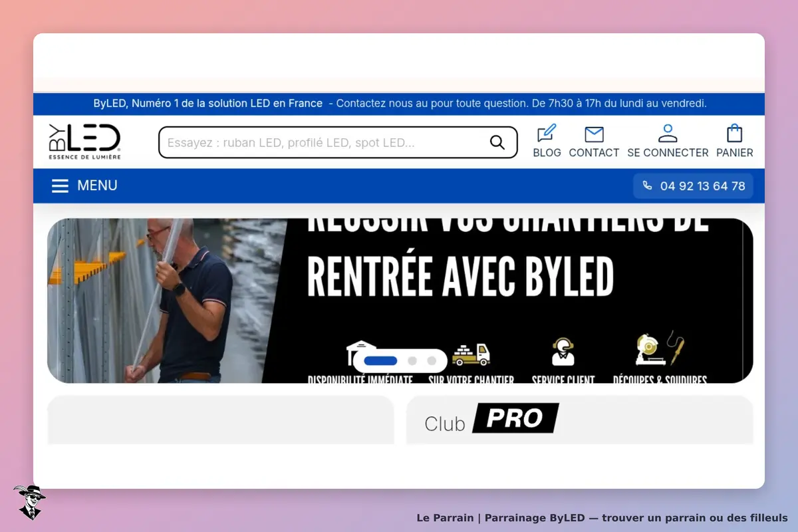Click the 'Club' card heading text
Screen dimensions: 798x532
tap(445, 424)
